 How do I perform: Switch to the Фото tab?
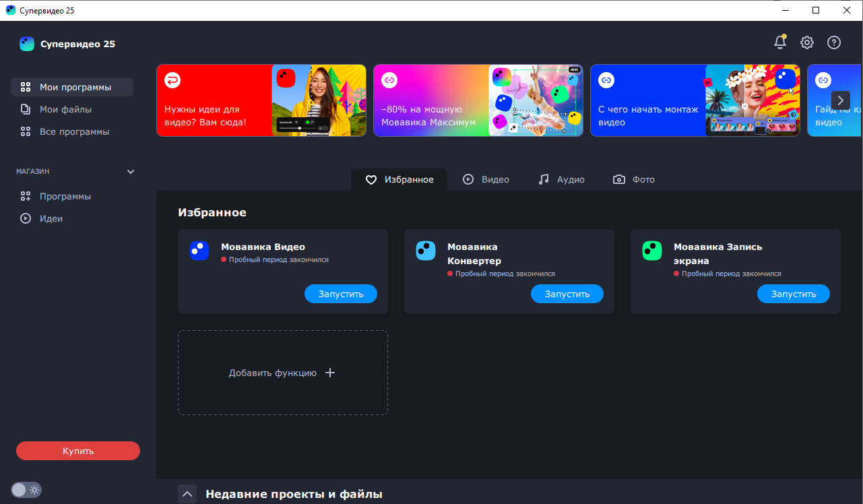pyautogui.click(x=634, y=179)
